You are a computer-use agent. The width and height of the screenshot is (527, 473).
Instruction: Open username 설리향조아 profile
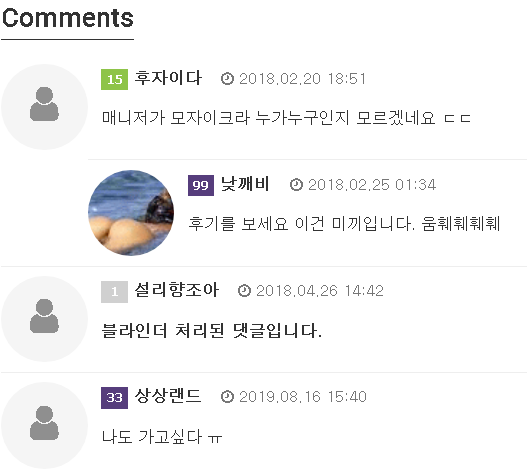pyautogui.click(x=177, y=290)
